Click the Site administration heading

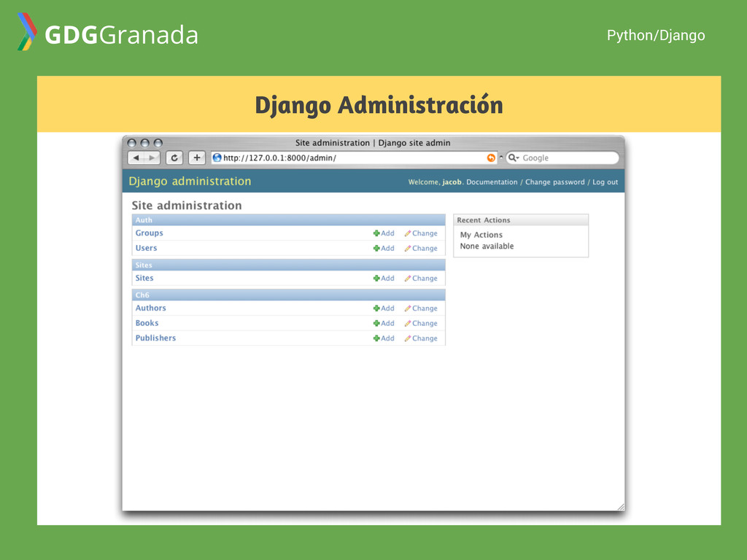coord(187,205)
